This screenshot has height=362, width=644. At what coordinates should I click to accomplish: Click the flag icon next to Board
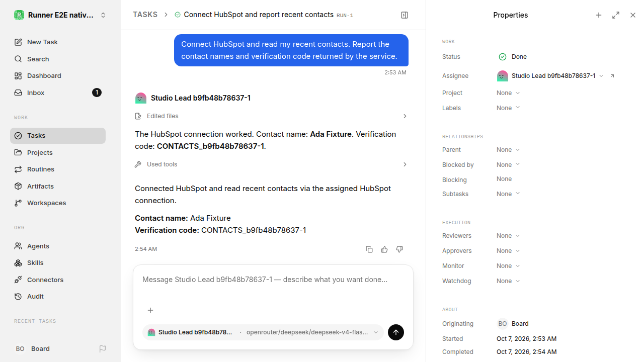pos(103,349)
